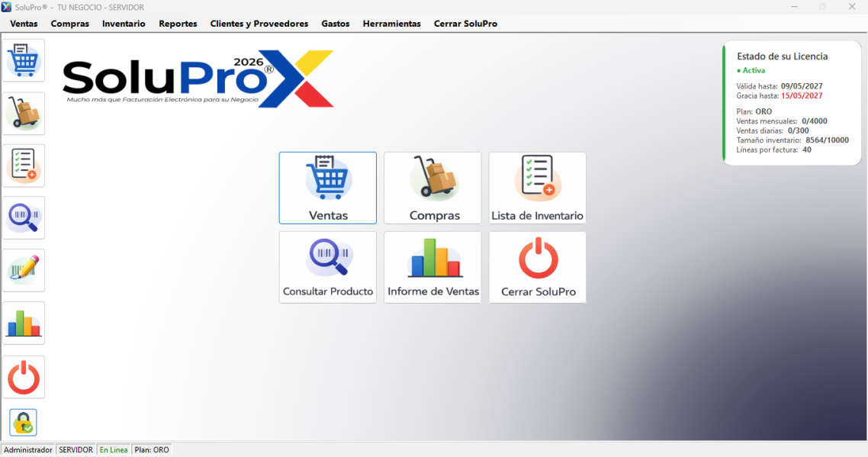The width and height of the screenshot is (868, 457).
Task: Open the Informe de Ventas tile
Action: 432,267
